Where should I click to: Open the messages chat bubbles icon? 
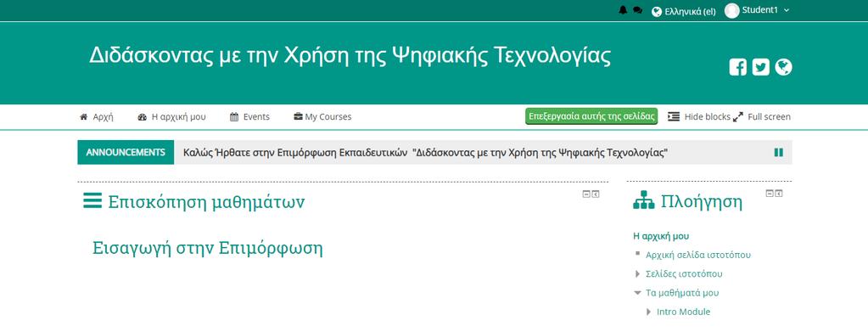click(638, 10)
